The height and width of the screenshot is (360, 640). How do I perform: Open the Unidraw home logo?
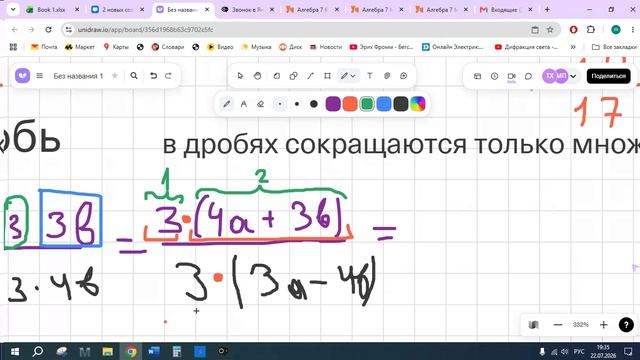(x=22, y=76)
